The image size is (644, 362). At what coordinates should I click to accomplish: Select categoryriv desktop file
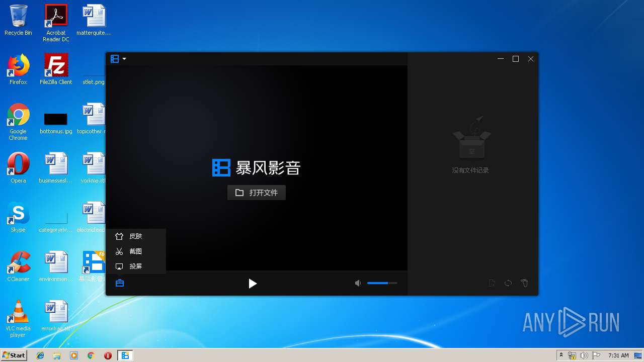click(x=56, y=221)
